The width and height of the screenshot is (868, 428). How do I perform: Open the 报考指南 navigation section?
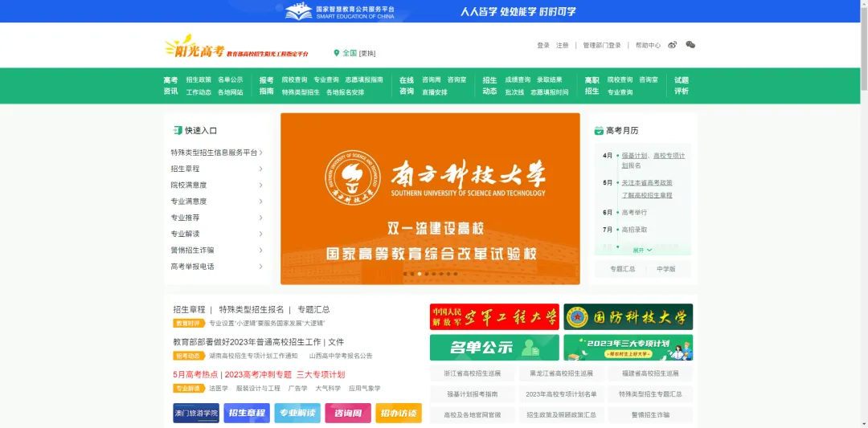coord(266,86)
